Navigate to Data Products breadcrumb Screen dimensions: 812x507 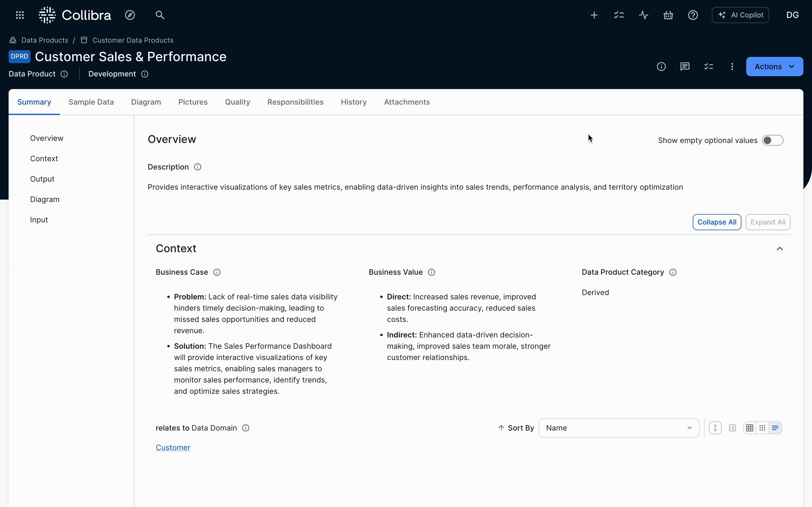[44, 40]
